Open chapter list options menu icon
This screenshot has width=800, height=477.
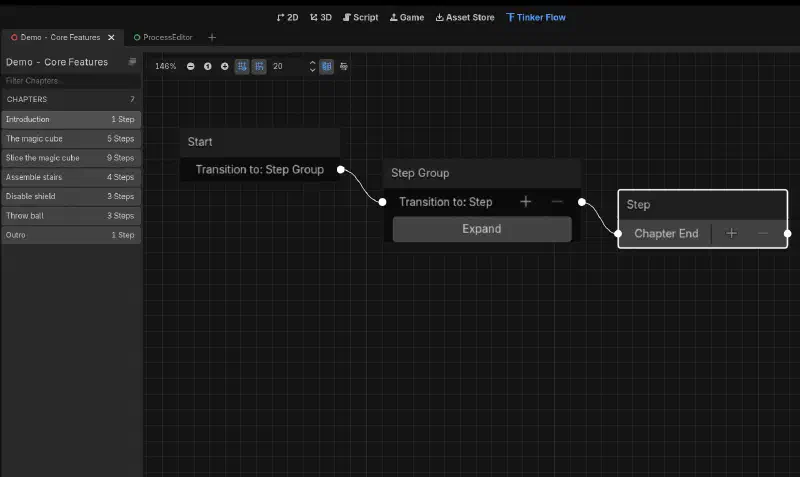click(132, 62)
